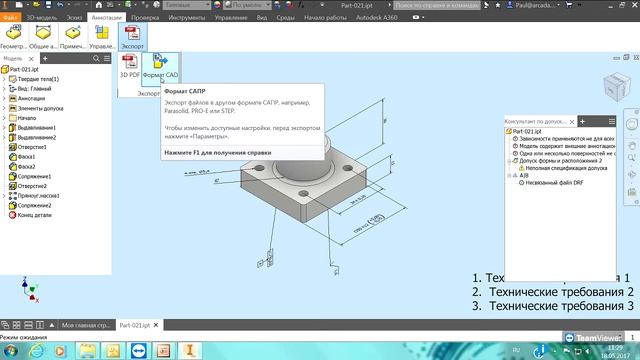Click plus button in Tolerance Advisor panel
Viewport: 640px width, 360px height.
coord(582,121)
